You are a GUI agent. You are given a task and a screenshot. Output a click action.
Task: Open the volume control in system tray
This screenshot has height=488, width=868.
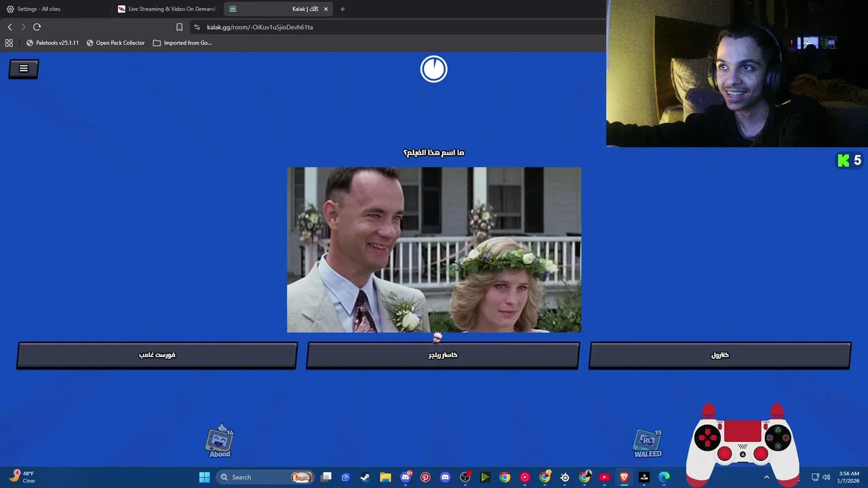[x=826, y=477]
